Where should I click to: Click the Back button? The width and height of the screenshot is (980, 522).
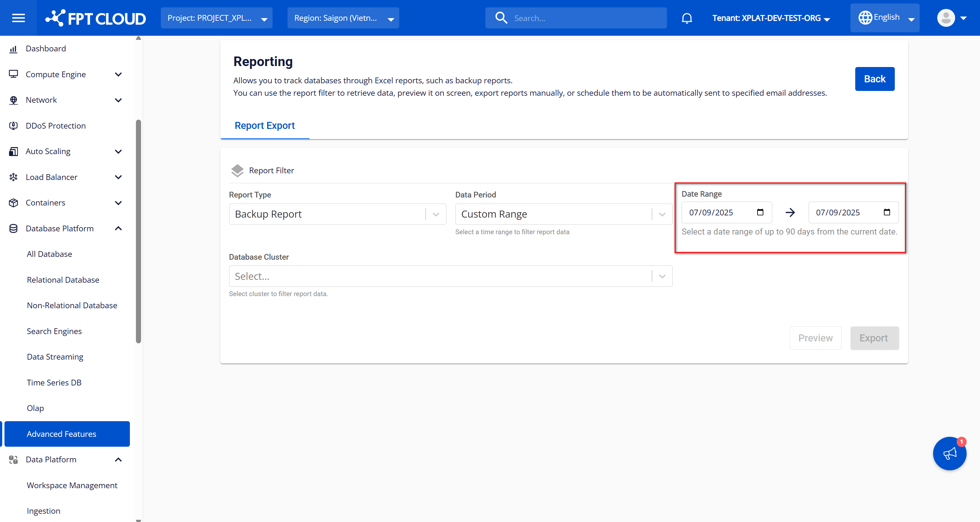pos(874,79)
